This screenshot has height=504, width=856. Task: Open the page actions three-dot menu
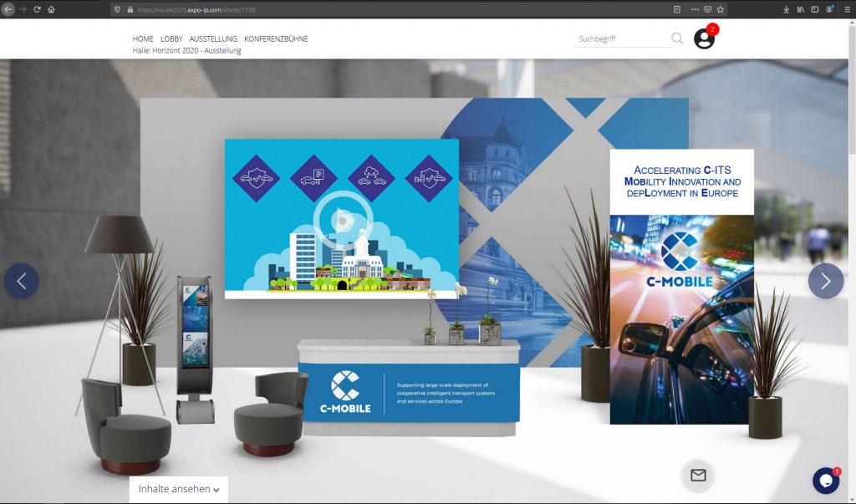click(x=695, y=9)
